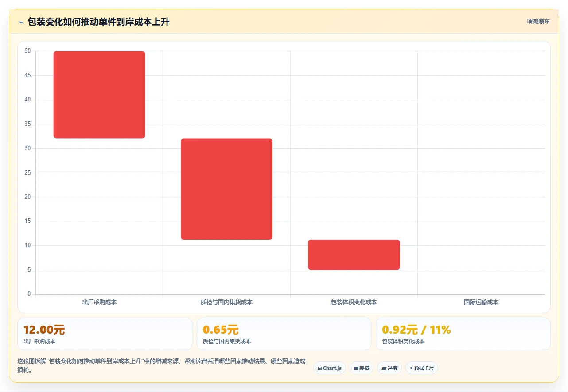This screenshot has height=392, width=568.
Task: Click the y-axis value 25
Action: 27,173
